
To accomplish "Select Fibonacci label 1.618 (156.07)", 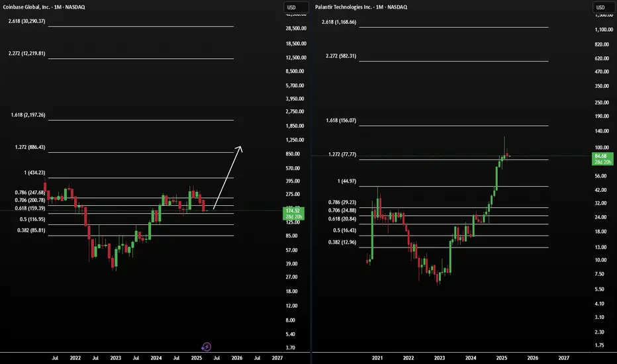I will coord(341,120).
